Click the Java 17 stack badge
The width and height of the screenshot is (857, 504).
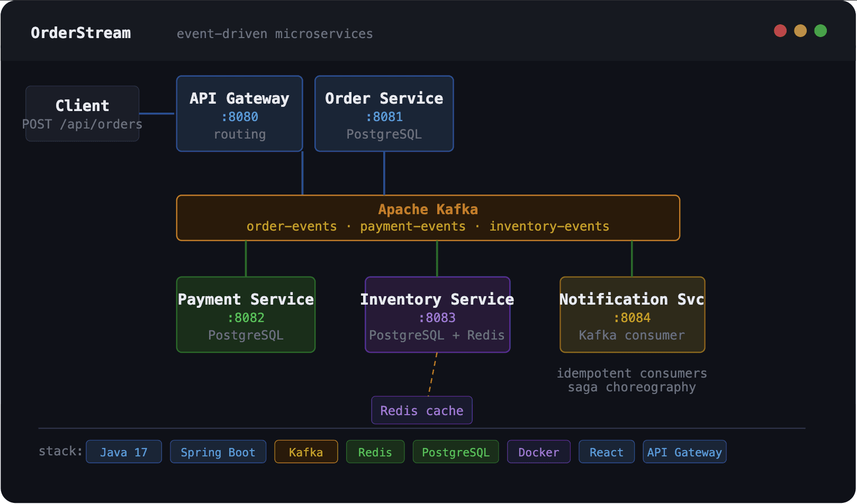(123, 452)
